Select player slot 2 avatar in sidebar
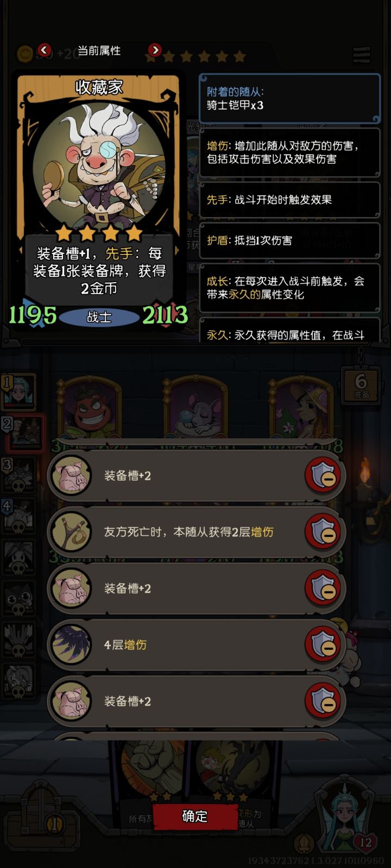The image size is (391, 868). tap(24, 432)
